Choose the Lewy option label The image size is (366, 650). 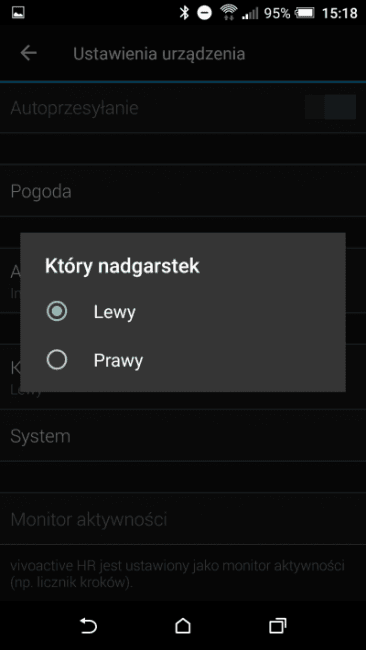(114, 312)
